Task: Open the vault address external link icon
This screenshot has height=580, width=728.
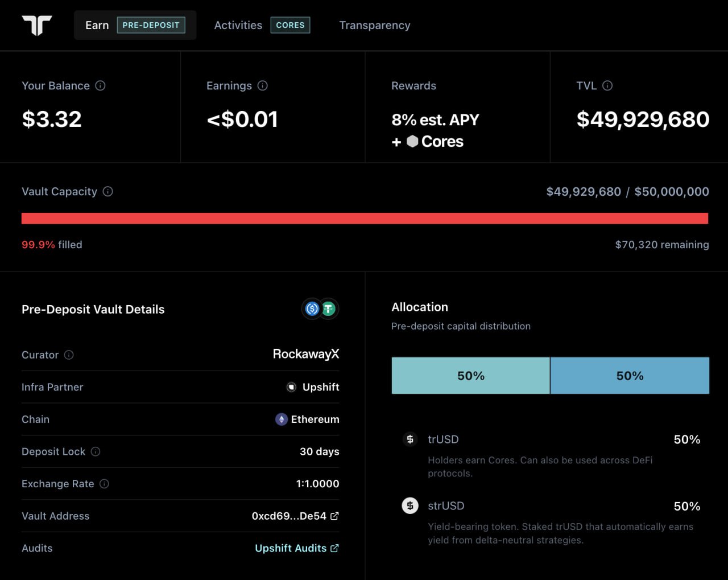Action: click(334, 516)
